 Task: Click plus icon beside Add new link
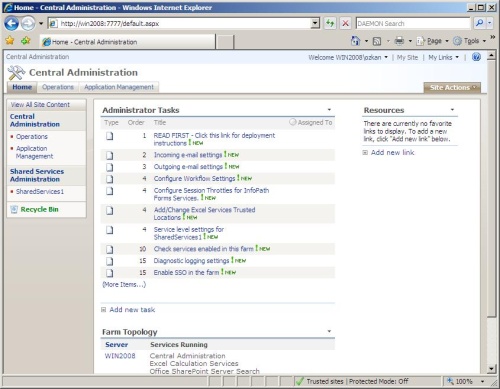coord(365,153)
